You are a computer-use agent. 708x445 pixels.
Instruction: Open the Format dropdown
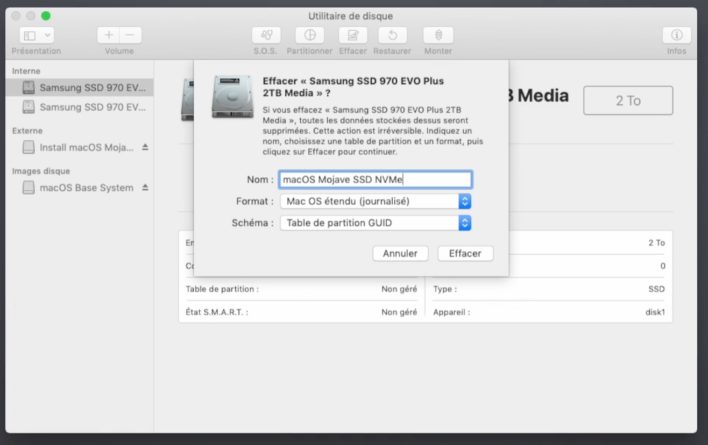coord(376,201)
